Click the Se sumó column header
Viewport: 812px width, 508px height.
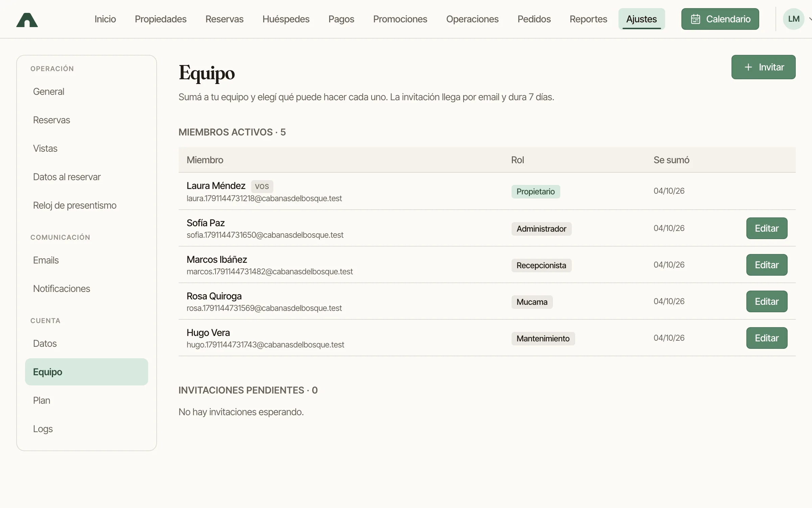[x=671, y=160]
